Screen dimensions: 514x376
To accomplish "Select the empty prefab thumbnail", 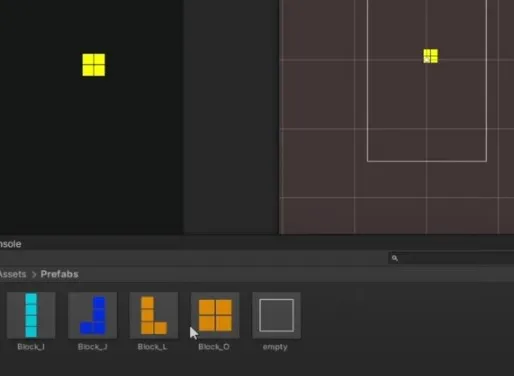I will click(x=276, y=315).
